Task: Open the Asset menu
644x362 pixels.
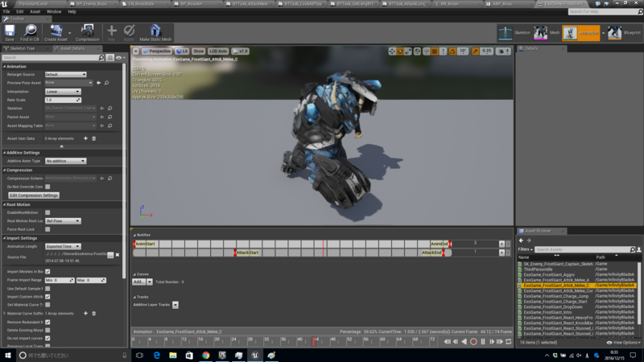Action: point(35,11)
